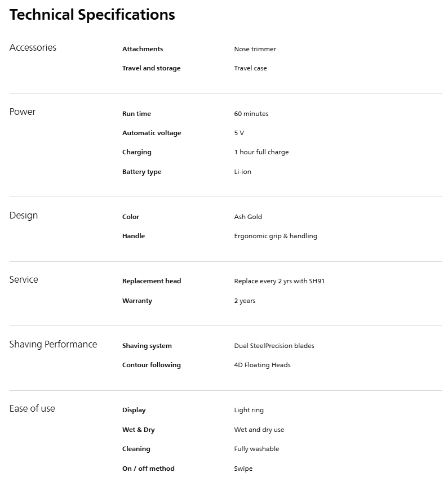Click the 4D Floating Heads value
The width and height of the screenshot is (448, 477).
[x=262, y=365]
